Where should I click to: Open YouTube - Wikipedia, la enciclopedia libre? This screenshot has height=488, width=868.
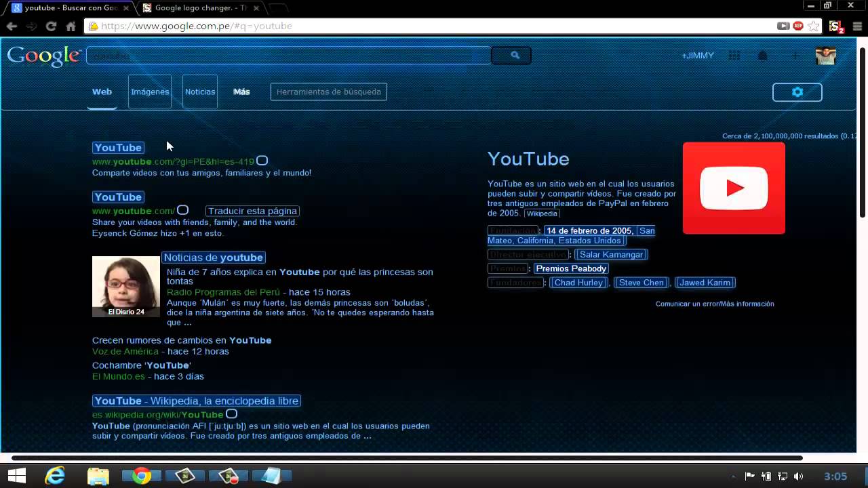tap(197, 401)
